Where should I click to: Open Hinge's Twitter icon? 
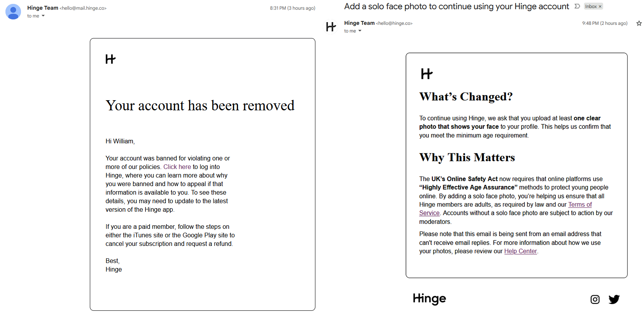pyautogui.click(x=614, y=299)
